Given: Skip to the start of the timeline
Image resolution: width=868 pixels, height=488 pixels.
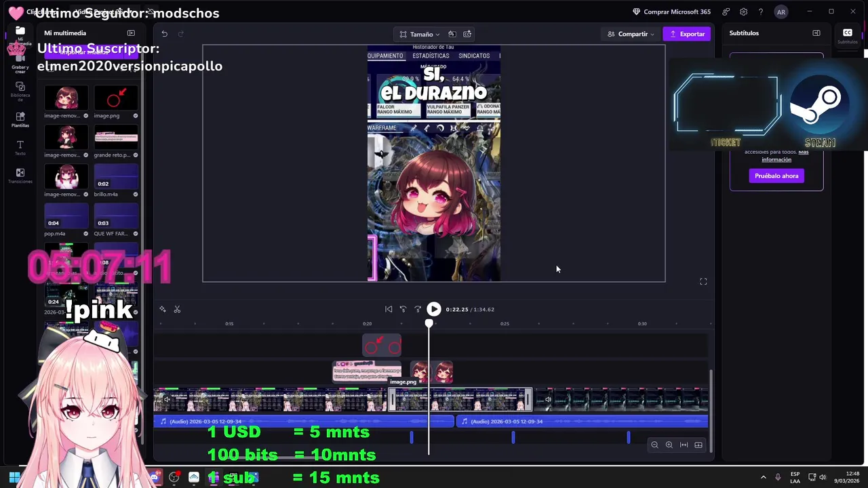Looking at the screenshot, I should click(389, 309).
